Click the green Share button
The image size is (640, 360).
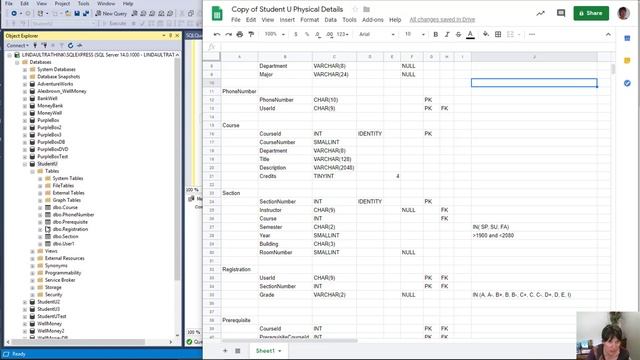591,13
